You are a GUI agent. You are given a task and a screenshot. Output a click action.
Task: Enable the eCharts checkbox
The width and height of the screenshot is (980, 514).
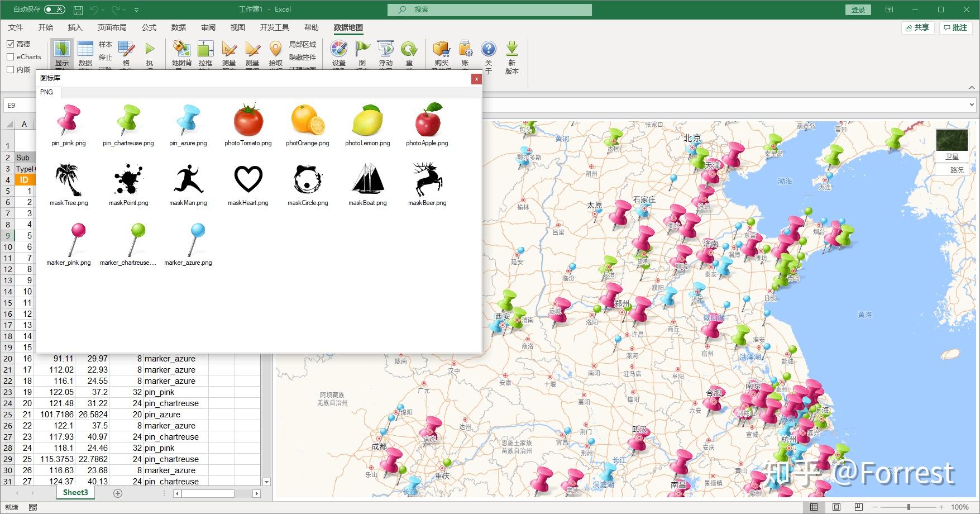[10, 56]
